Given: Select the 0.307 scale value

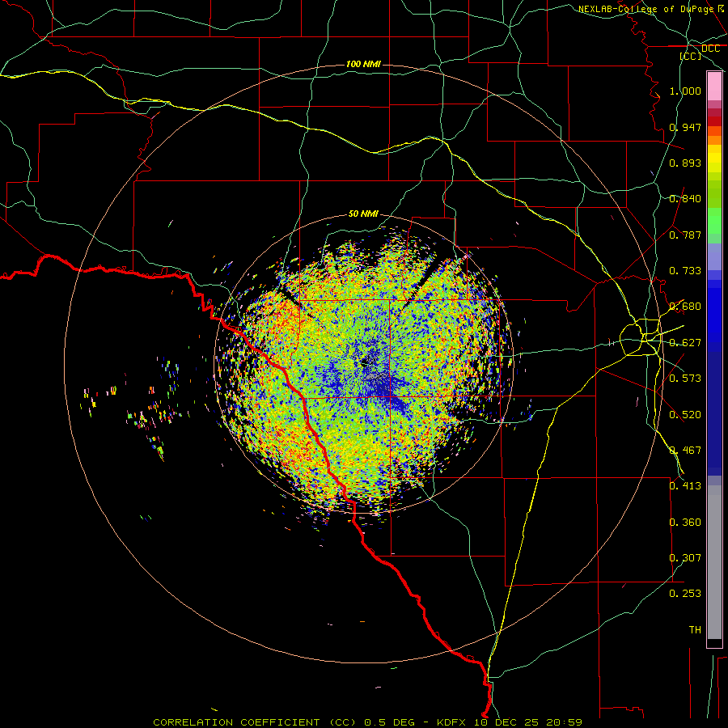Looking at the screenshot, I should coord(685,557).
